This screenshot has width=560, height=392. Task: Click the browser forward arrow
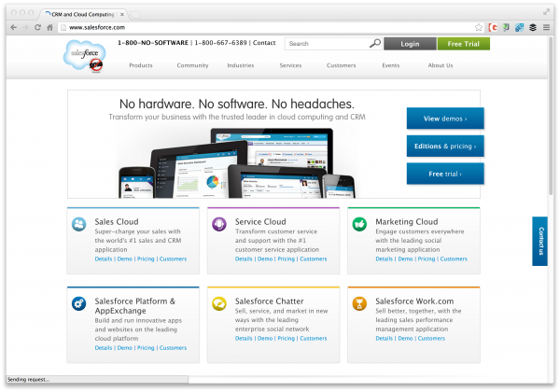click(25, 27)
